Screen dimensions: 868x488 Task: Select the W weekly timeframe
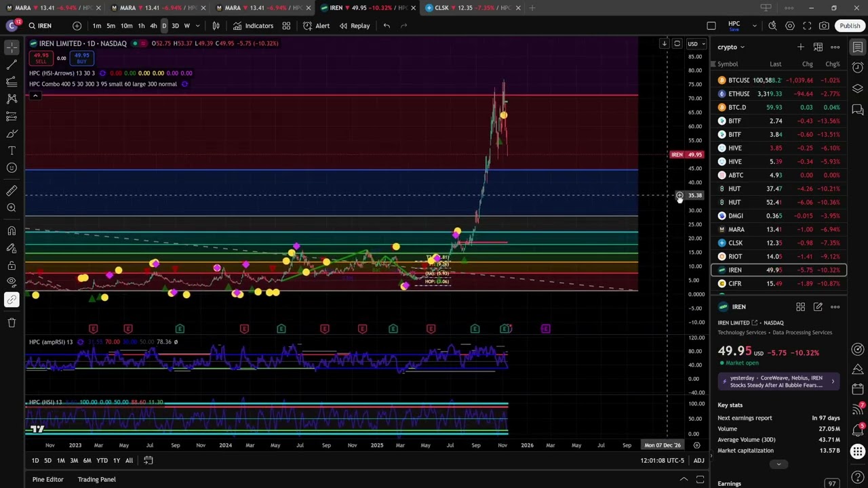187,26
